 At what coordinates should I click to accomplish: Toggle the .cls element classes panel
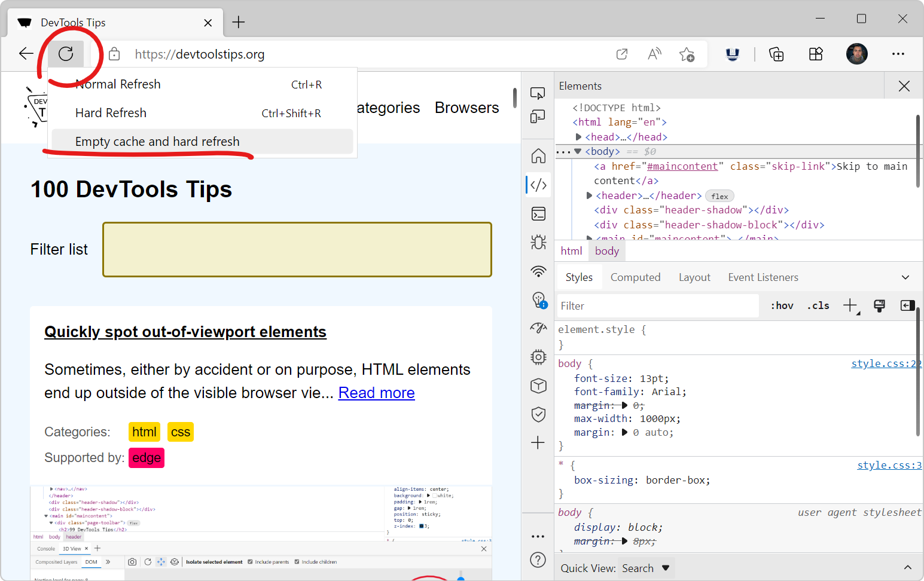click(818, 306)
